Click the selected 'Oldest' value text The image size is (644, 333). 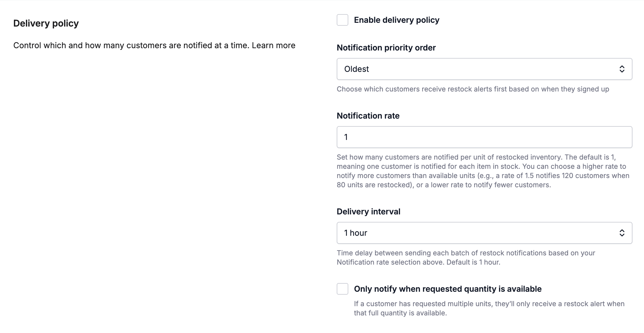pyautogui.click(x=356, y=69)
